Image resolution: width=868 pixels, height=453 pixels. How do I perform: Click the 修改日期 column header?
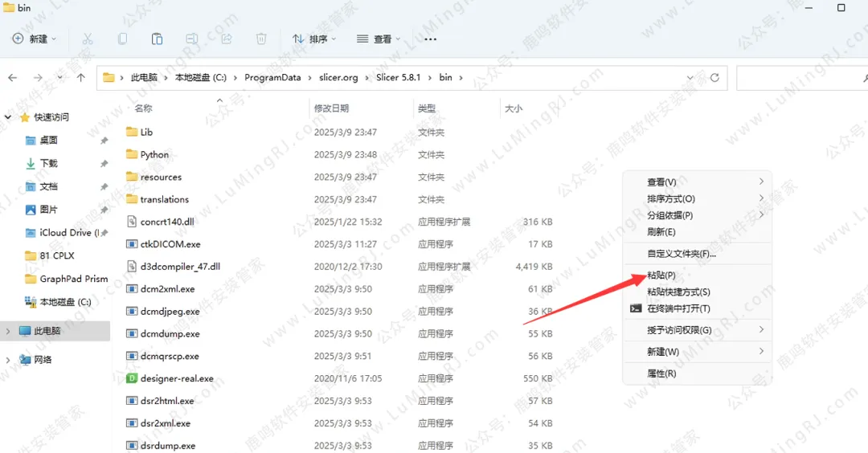pyautogui.click(x=332, y=108)
